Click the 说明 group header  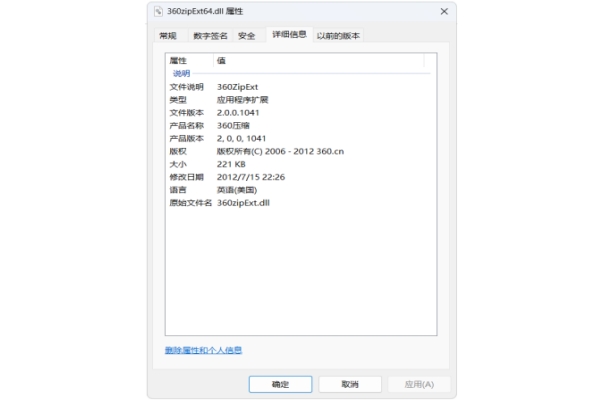(181, 73)
